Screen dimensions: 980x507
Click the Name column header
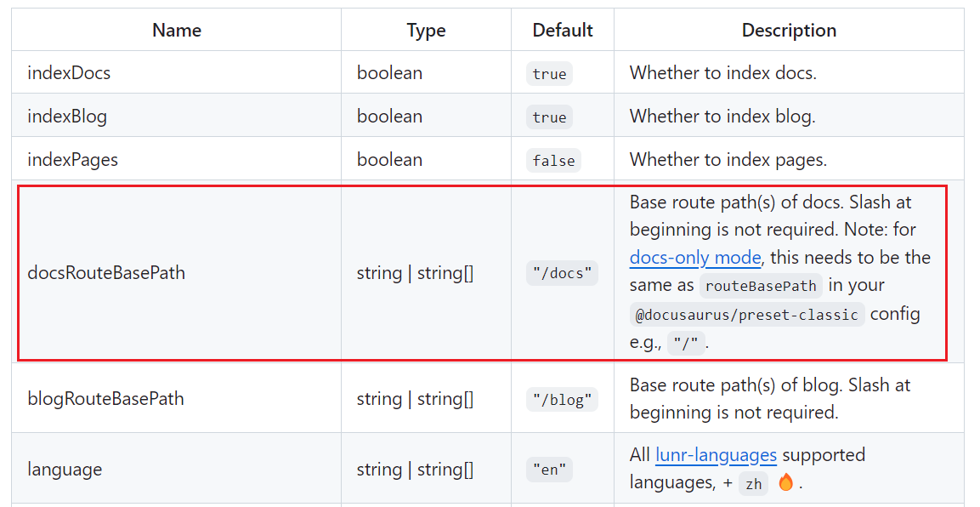click(x=177, y=30)
